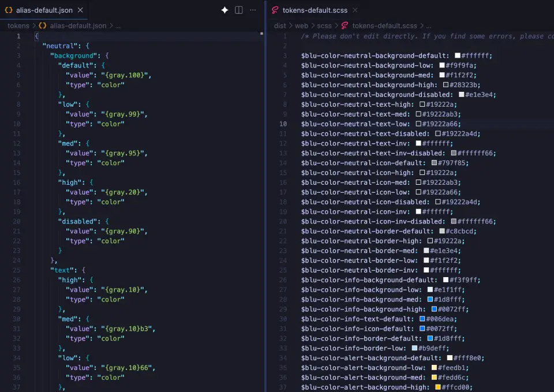554x392 pixels.
Task: Click the hex value #19222ab3 on line 9
Action: point(441,114)
